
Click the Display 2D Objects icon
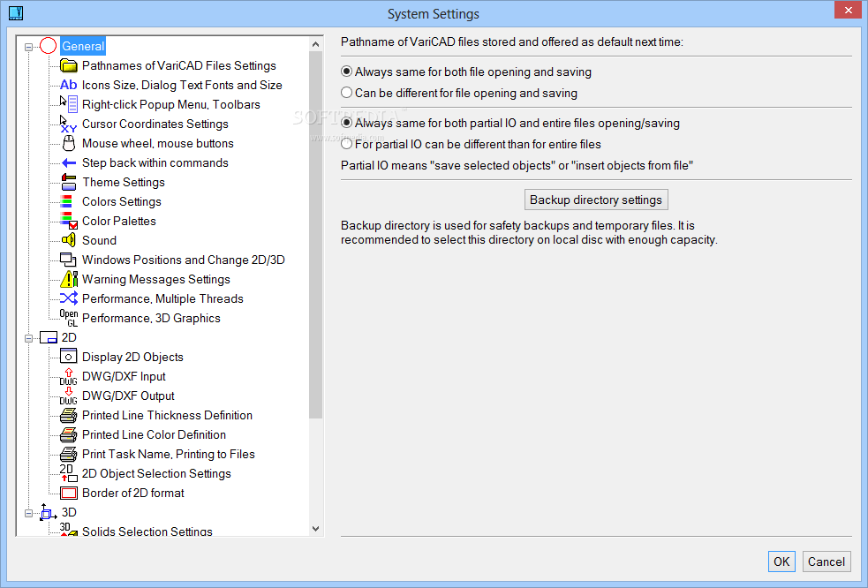(x=69, y=357)
